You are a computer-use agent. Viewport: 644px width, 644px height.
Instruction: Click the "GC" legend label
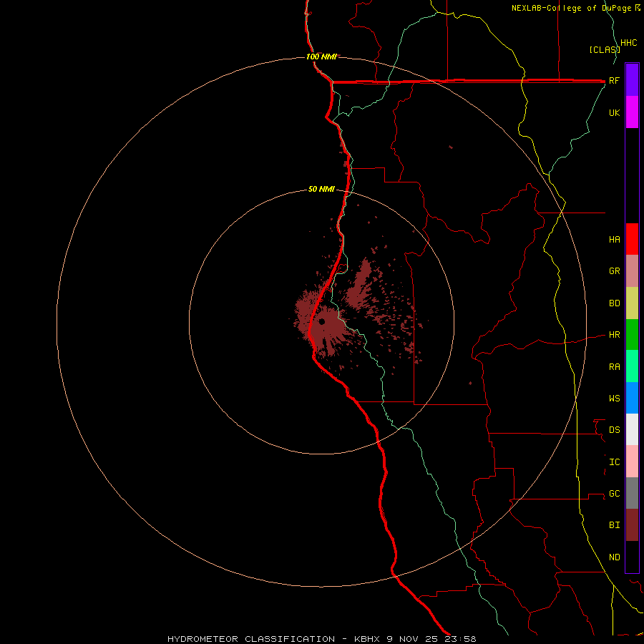click(x=614, y=494)
